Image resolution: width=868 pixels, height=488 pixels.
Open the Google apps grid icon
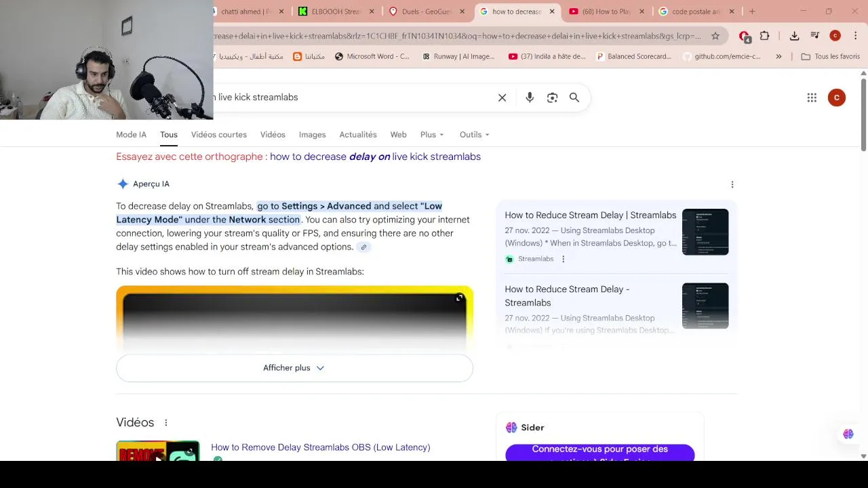point(812,98)
